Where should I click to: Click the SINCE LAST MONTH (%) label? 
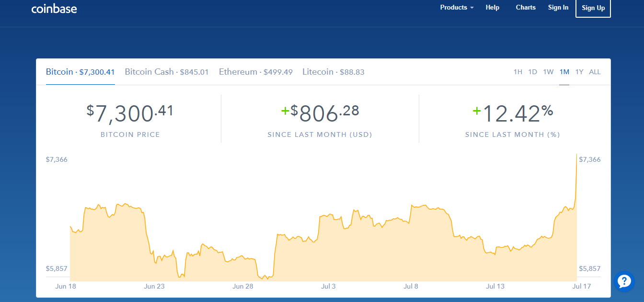(x=513, y=135)
